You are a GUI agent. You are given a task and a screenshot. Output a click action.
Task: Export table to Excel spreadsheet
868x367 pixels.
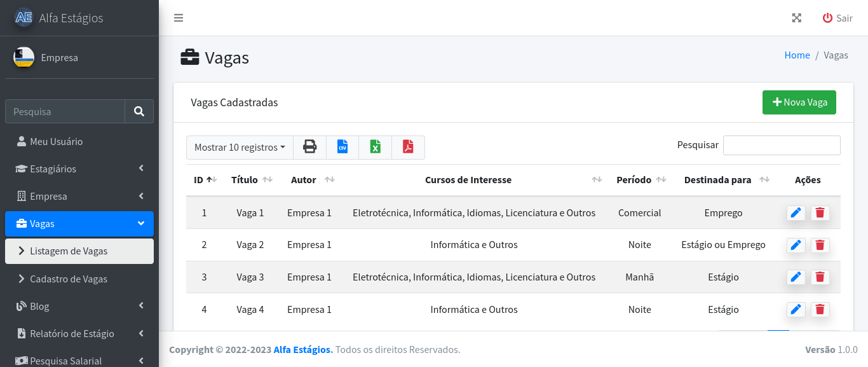point(376,147)
